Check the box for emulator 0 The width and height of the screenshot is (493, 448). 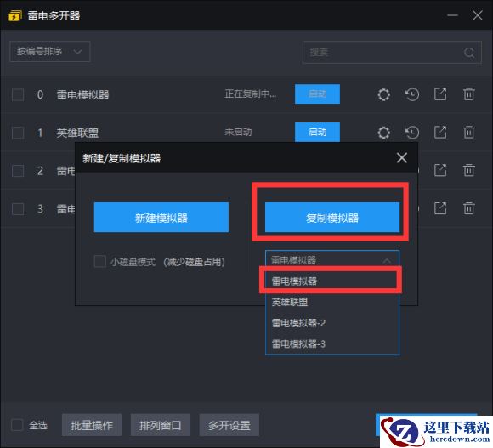point(18,94)
